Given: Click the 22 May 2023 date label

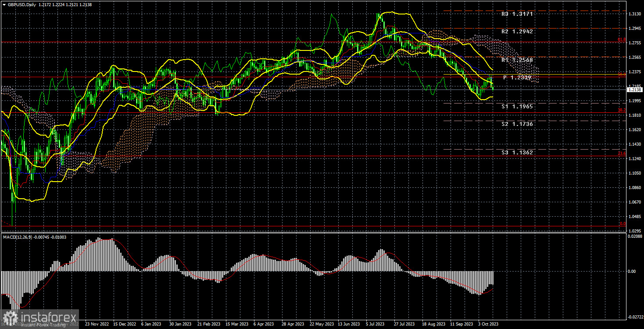Looking at the screenshot, I should [x=321, y=324].
